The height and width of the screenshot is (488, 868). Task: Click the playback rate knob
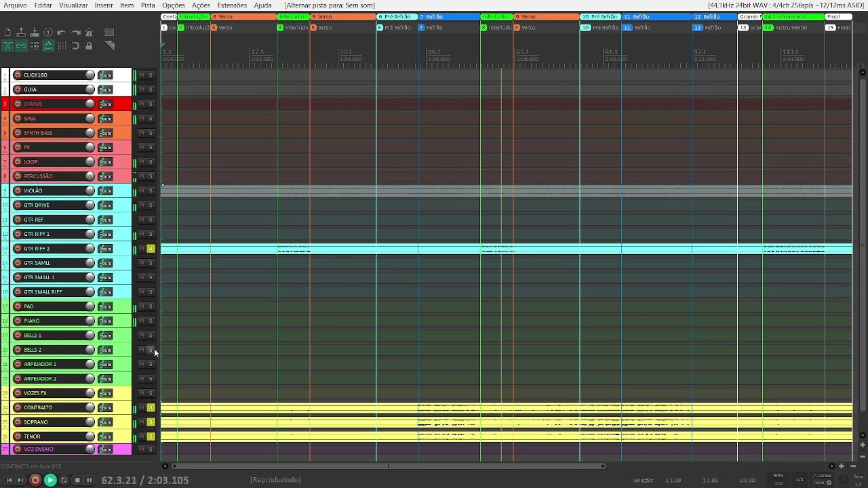point(844,479)
